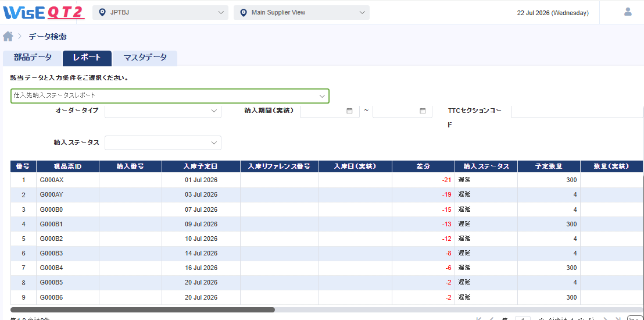644x320 pixels.
Task: Open calendar for delivery period end date
Action: coord(423,111)
